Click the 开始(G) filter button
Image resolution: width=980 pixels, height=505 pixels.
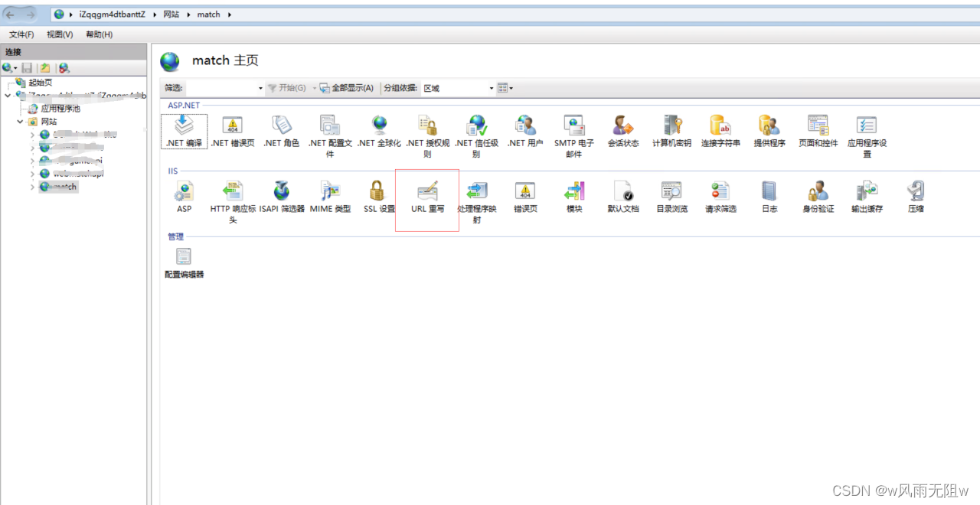tap(287, 88)
